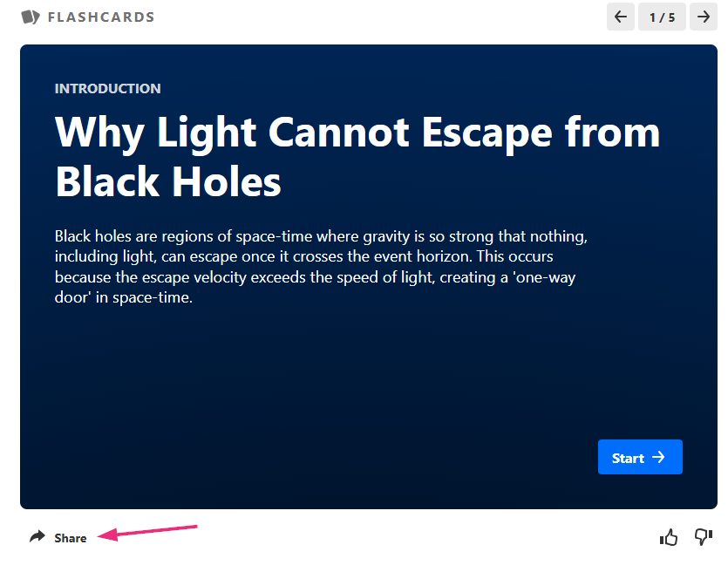Click the 1 / 5 card counter
Screen dimensions: 728x572
[x=662, y=17]
